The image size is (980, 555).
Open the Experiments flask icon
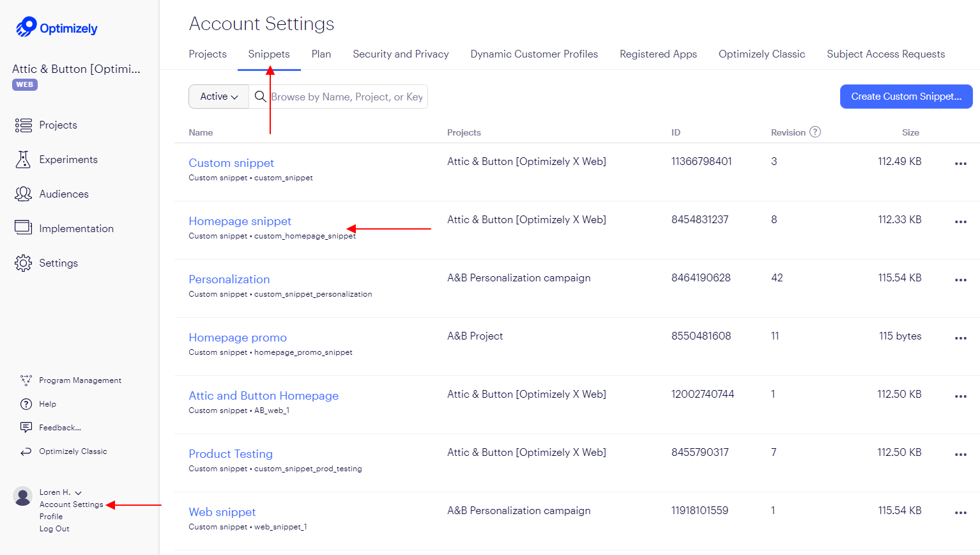point(24,160)
